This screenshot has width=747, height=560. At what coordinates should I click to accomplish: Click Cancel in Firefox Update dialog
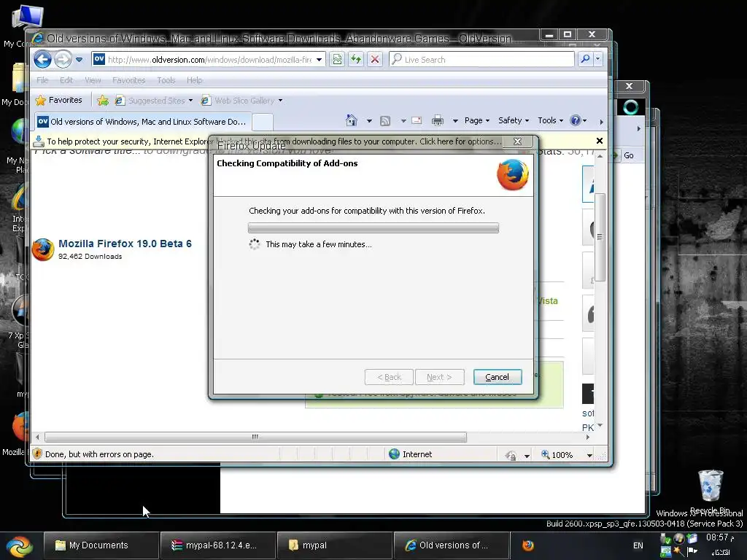click(x=498, y=377)
